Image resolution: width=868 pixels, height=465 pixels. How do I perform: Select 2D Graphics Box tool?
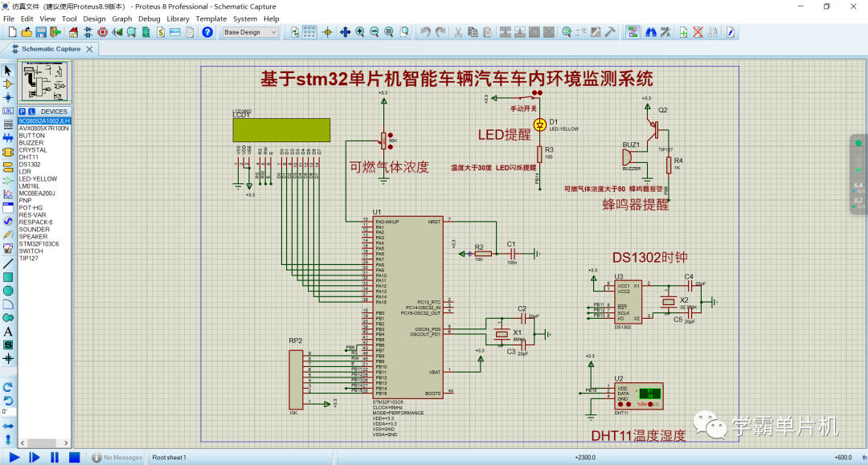tap(8, 277)
